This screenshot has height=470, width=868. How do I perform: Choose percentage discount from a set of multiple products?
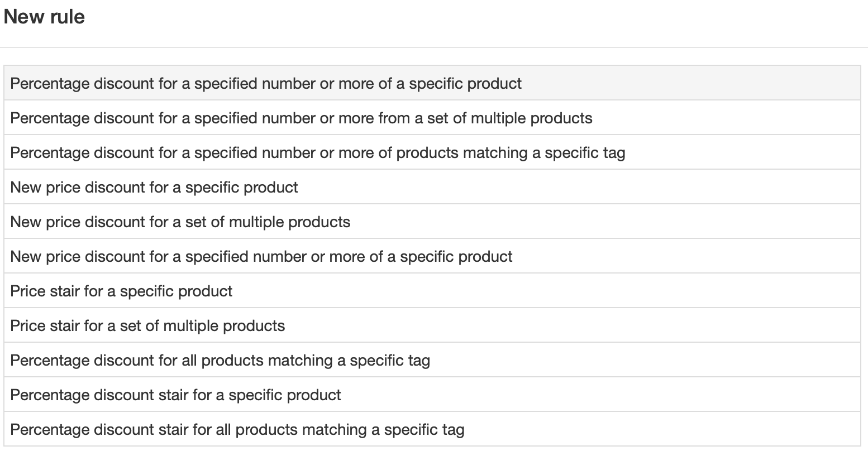(301, 118)
